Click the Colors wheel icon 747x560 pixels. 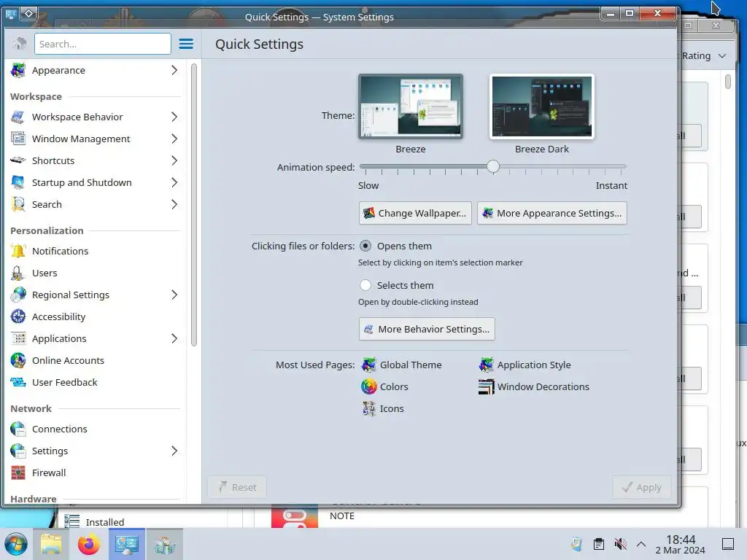[x=368, y=386]
